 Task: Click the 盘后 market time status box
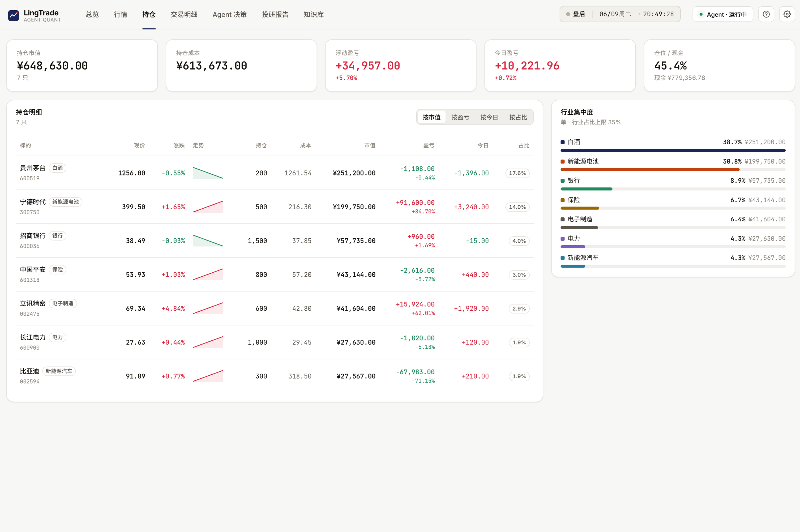(x=620, y=14)
